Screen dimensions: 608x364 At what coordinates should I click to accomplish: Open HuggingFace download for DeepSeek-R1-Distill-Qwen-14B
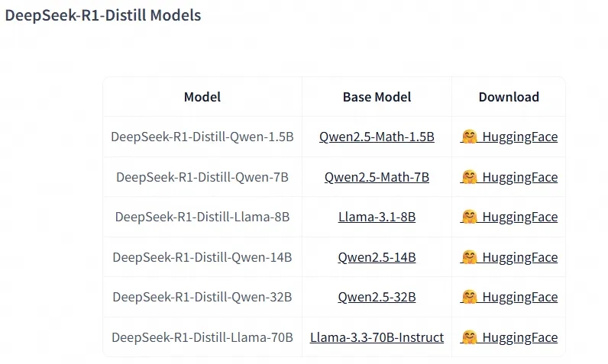coord(509,257)
